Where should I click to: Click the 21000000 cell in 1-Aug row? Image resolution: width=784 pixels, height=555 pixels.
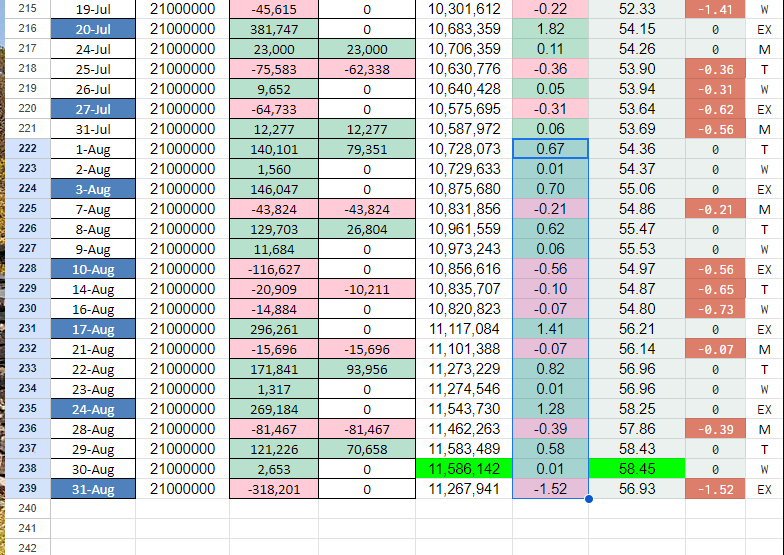pyautogui.click(x=182, y=149)
